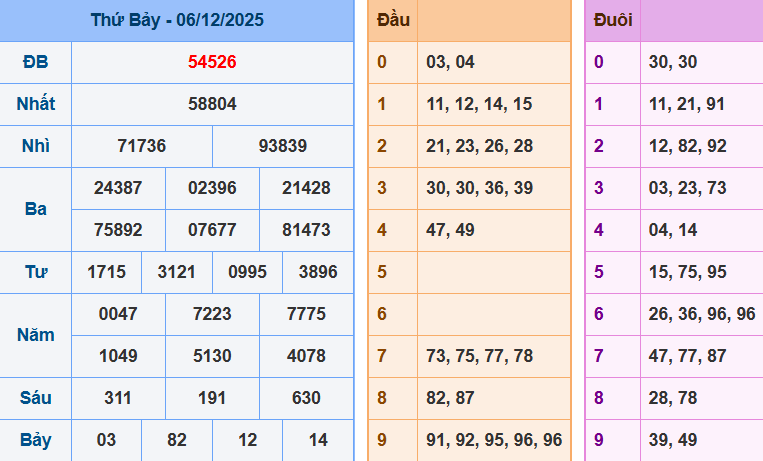Select fifth prize number 4078

pyautogui.click(x=306, y=356)
